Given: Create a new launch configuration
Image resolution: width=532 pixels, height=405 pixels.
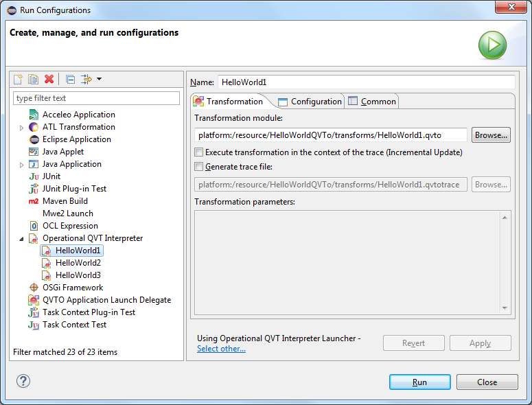Looking at the screenshot, I should pos(18,79).
